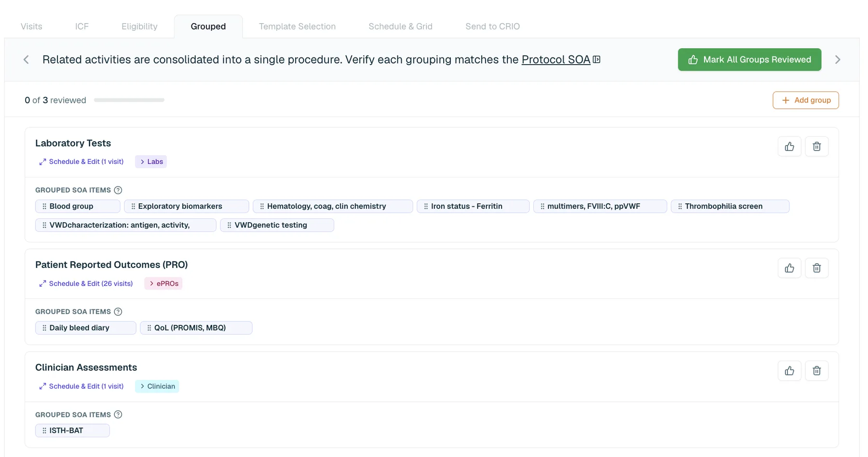The height and width of the screenshot is (457, 868).
Task: Click the 0 of 3 reviewed counter
Action: click(x=55, y=100)
